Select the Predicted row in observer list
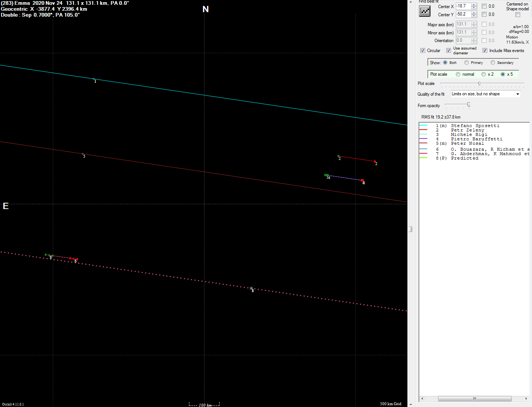532x407 pixels. (474, 158)
